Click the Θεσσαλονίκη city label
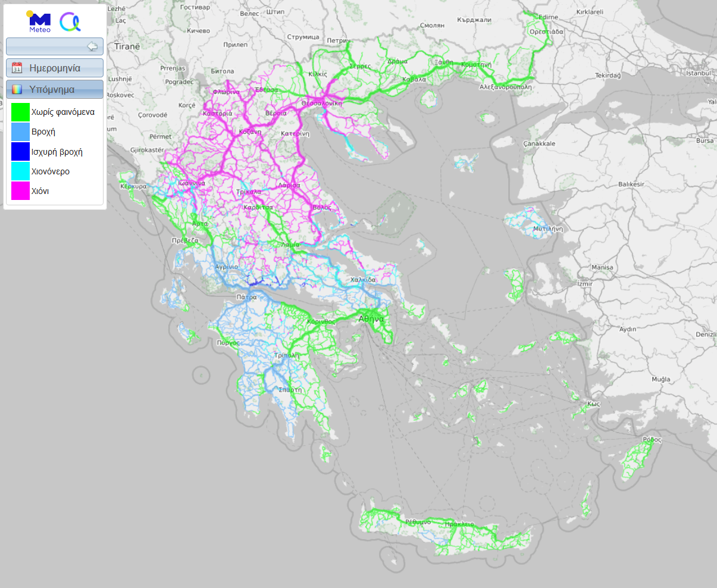The height and width of the screenshot is (588, 717). click(322, 103)
